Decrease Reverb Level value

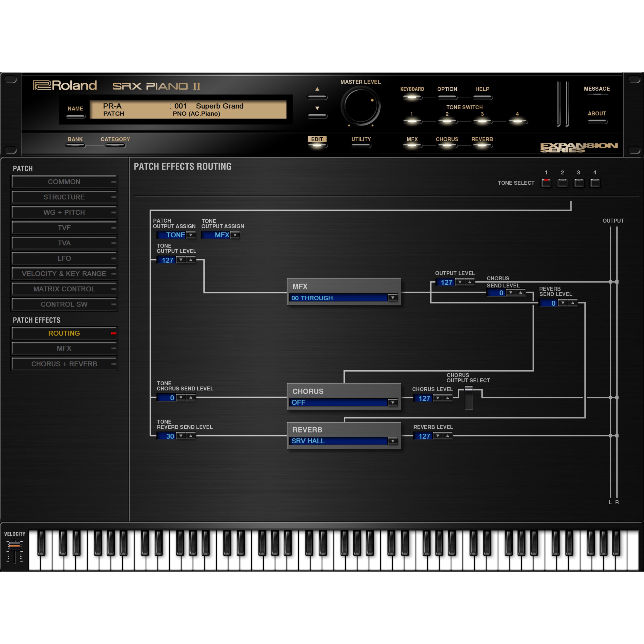click(438, 436)
